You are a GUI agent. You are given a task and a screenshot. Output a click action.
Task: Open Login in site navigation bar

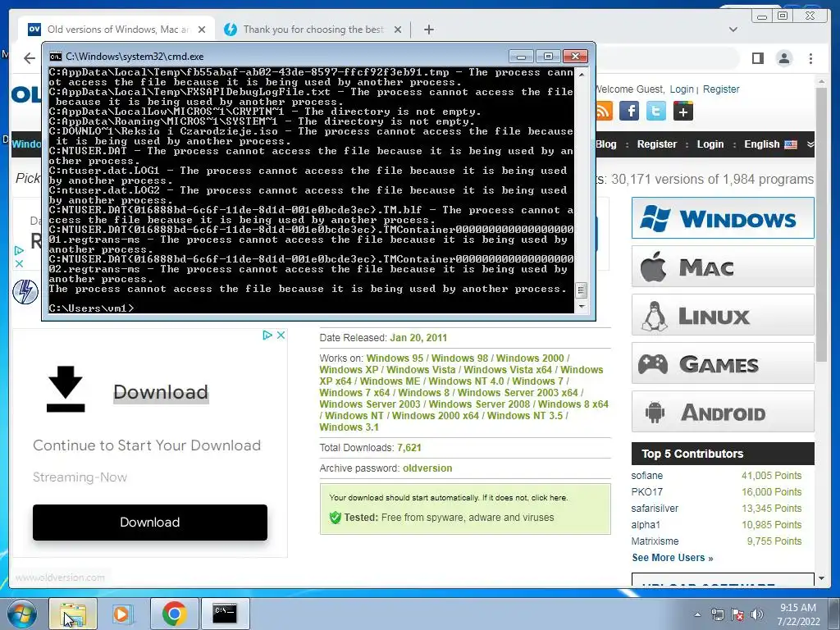[x=710, y=144]
